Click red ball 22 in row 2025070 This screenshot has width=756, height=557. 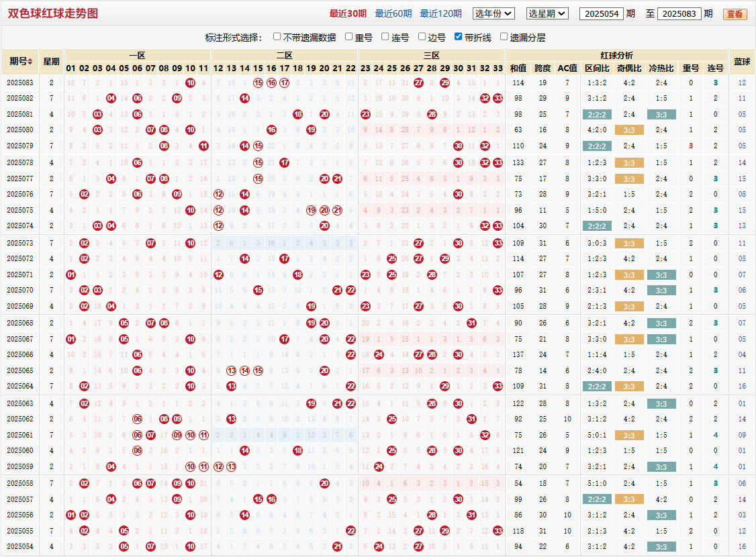coord(350,290)
